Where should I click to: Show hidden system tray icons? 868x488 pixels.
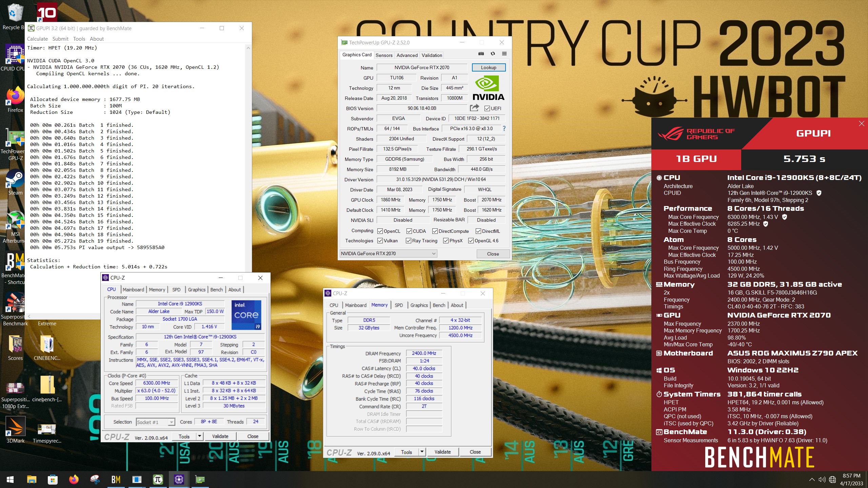click(812, 480)
